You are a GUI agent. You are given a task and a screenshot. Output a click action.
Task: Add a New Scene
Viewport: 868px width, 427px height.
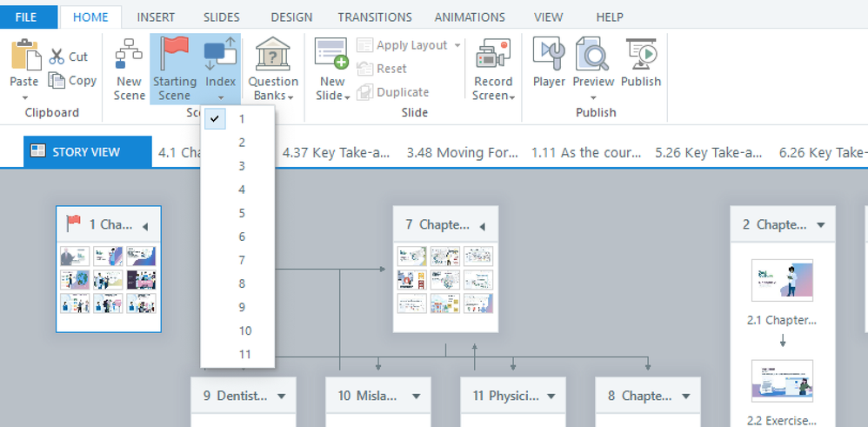130,55
